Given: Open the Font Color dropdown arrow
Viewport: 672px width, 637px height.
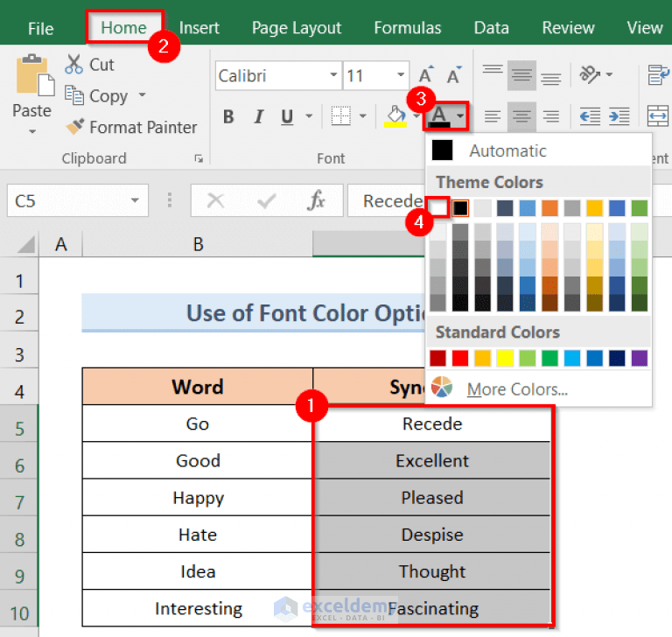Looking at the screenshot, I should (x=460, y=116).
